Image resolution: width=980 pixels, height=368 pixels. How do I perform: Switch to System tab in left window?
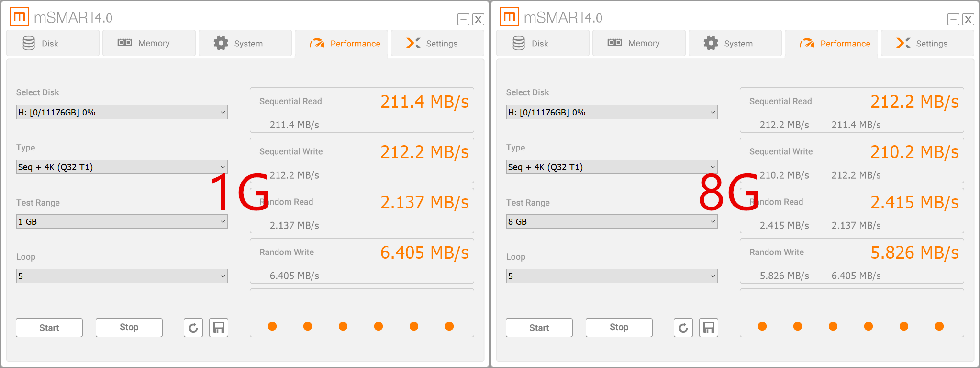pyautogui.click(x=245, y=44)
